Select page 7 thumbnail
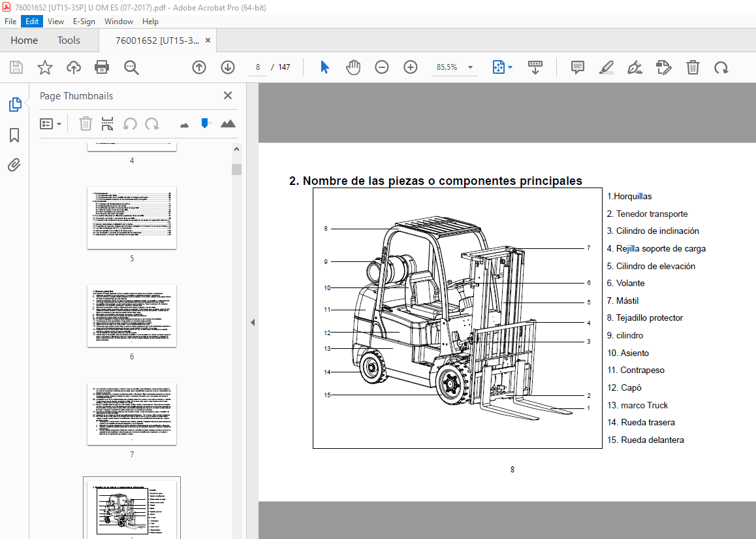 (132, 414)
